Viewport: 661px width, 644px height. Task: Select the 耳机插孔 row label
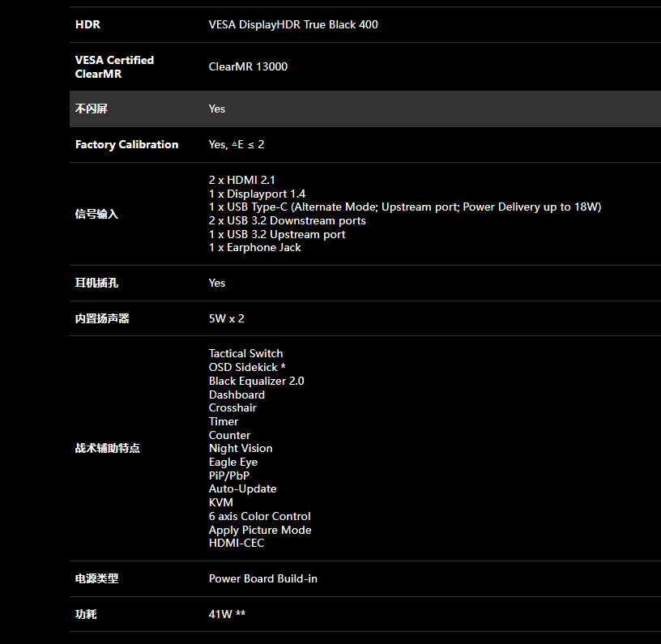(x=96, y=283)
